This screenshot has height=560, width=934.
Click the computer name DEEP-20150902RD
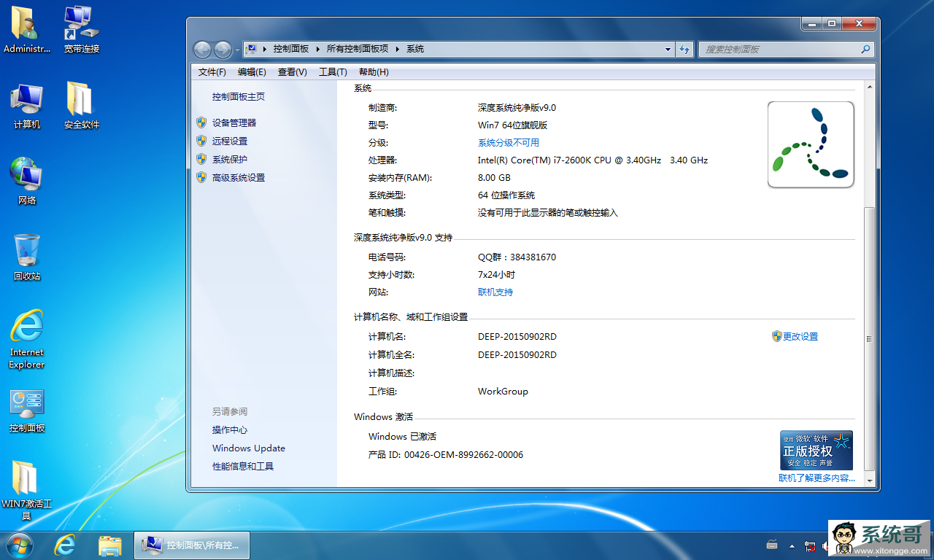pos(517,337)
